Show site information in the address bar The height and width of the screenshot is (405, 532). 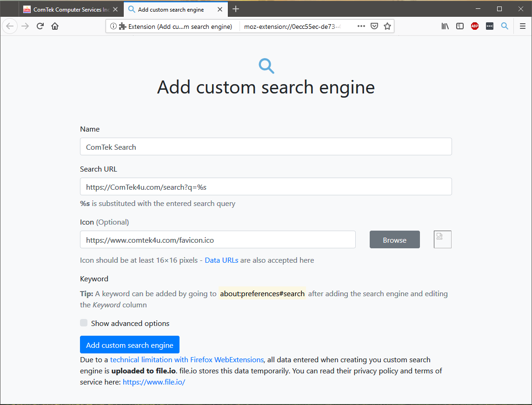pos(113,26)
